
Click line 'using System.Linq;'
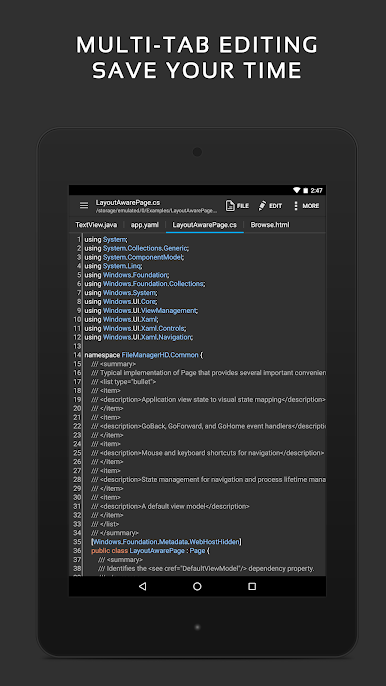click(113, 266)
